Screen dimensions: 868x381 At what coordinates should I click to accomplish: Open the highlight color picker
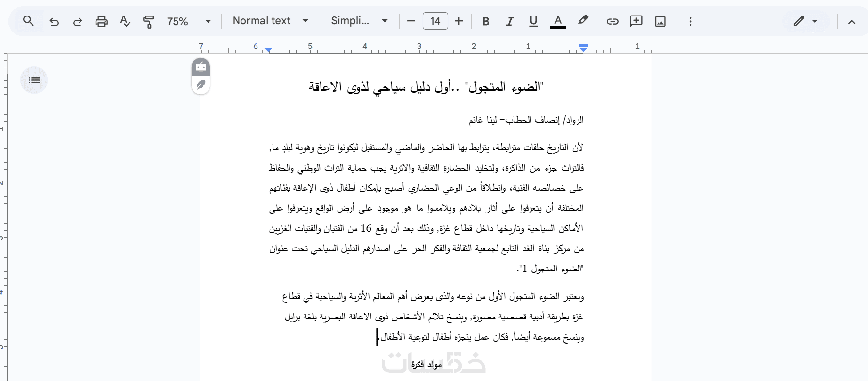pos(583,21)
